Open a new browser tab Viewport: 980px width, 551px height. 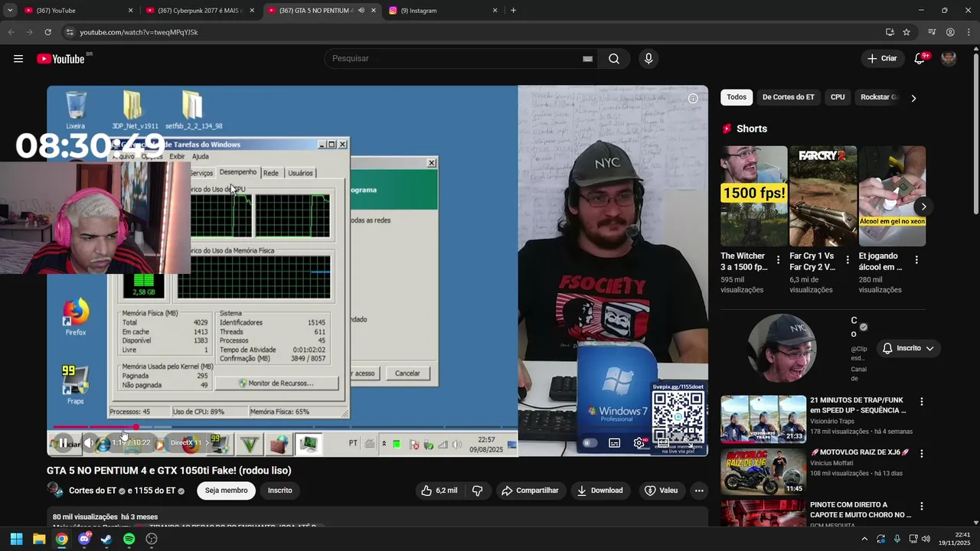(x=513, y=11)
